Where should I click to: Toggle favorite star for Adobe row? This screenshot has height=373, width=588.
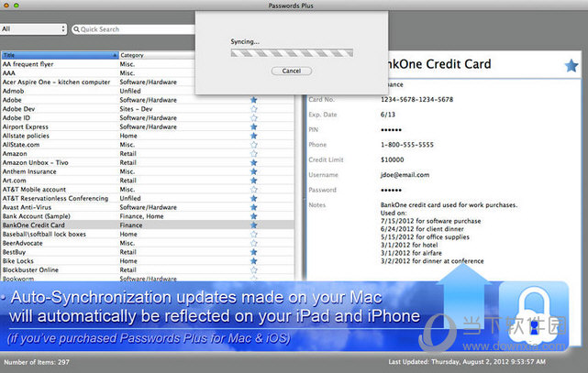[x=254, y=100]
